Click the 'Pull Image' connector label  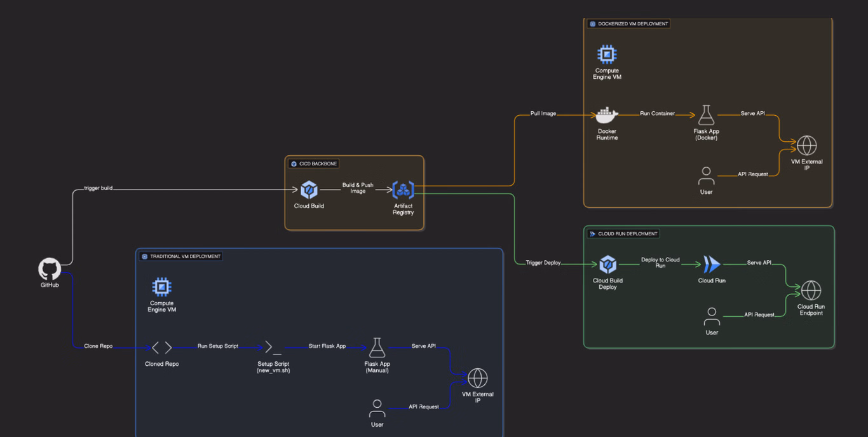tap(543, 114)
